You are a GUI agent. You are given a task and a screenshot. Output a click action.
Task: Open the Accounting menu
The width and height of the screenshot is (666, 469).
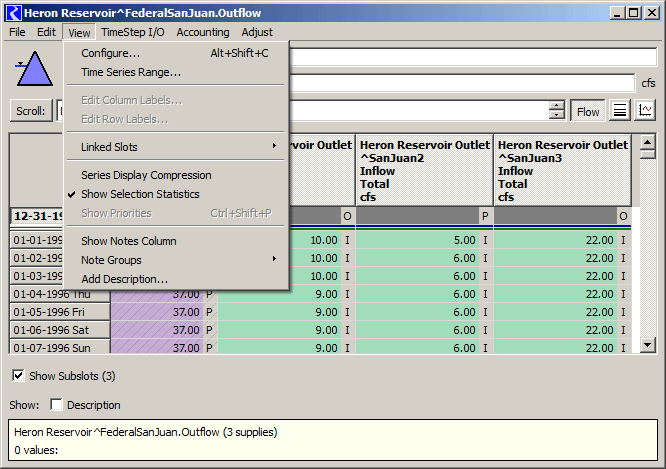pyautogui.click(x=203, y=32)
